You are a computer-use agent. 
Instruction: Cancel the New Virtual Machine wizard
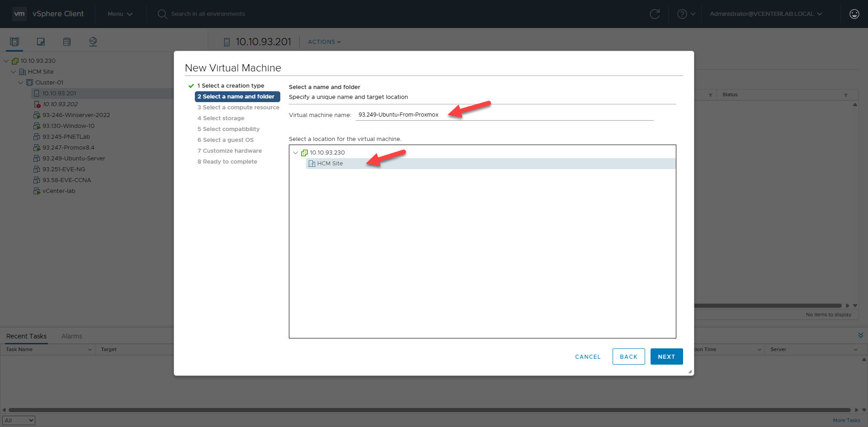(x=588, y=357)
